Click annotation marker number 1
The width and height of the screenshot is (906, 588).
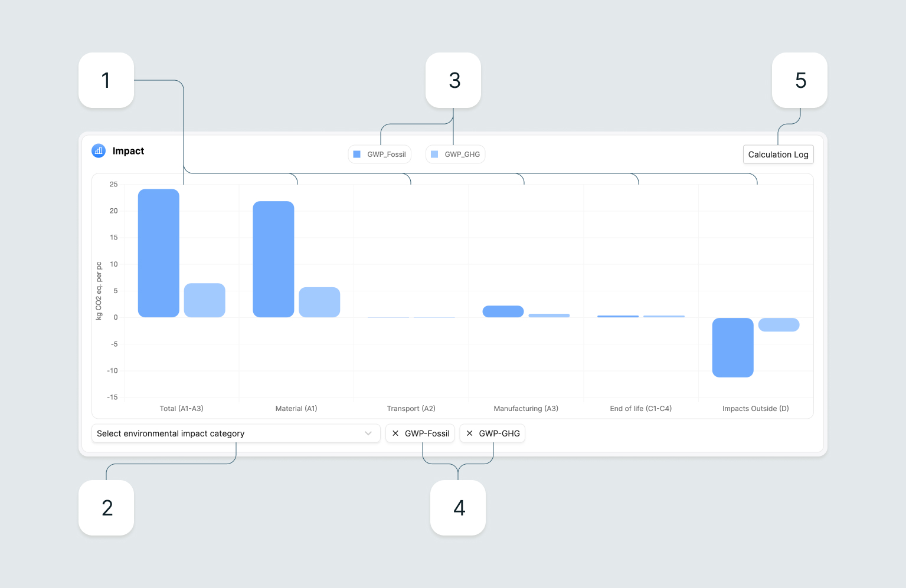click(106, 80)
